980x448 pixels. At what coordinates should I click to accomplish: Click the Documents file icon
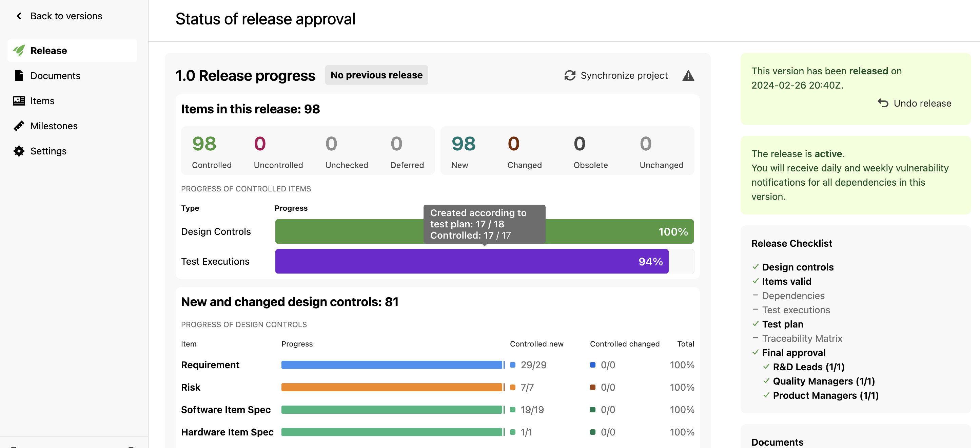[x=19, y=76]
